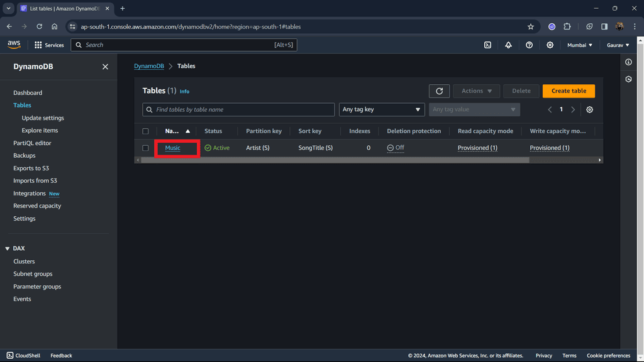Click horizontal scrollbar of tables grid
This screenshot has width=644, height=362.
point(335,160)
